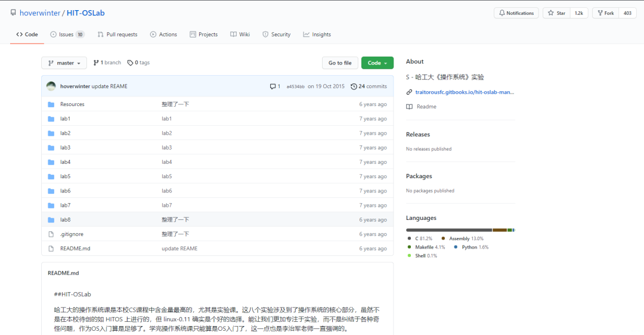Open 'update REAME' commit in README.md row

(x=179, y=249)
